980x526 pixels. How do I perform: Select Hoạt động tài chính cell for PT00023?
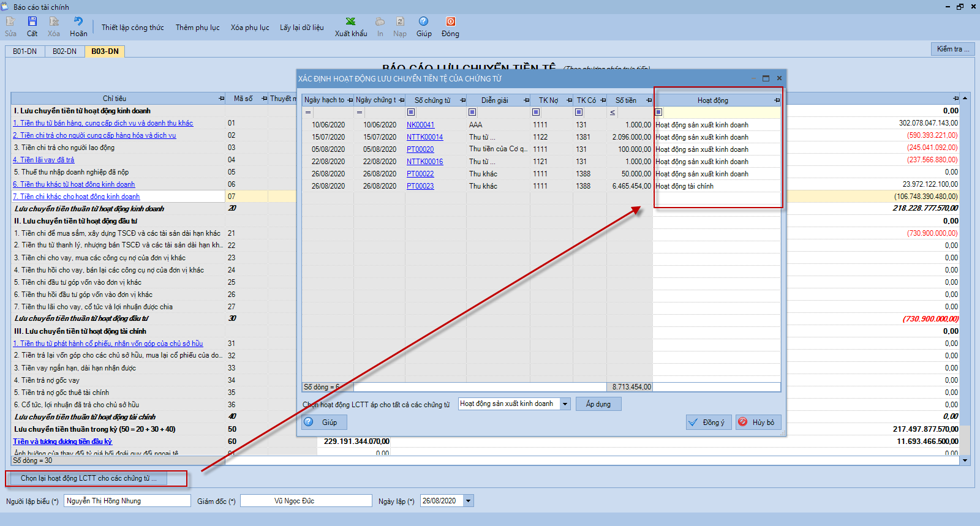point(717,186)
